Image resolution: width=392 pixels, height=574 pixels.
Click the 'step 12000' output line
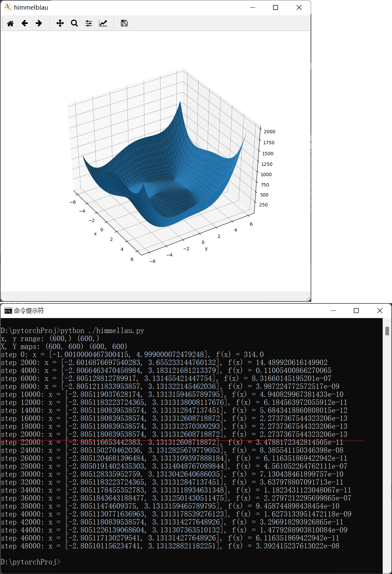pos(174,402)
